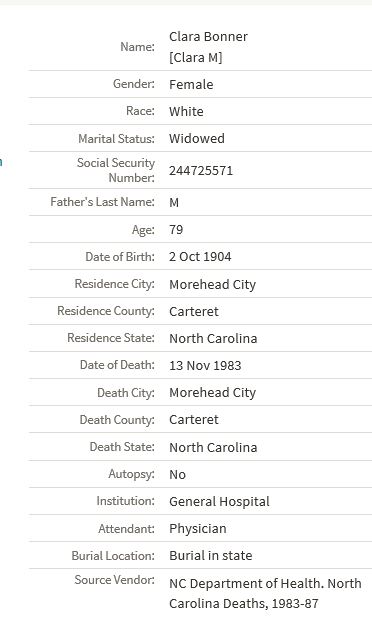The height and width of the screenshot is (619, 372).
Task: Click the Autopsy value No
Action: (177, 475)
